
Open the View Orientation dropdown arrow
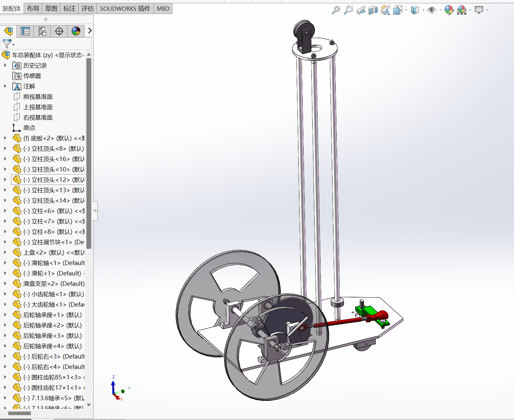pos(406,10)
